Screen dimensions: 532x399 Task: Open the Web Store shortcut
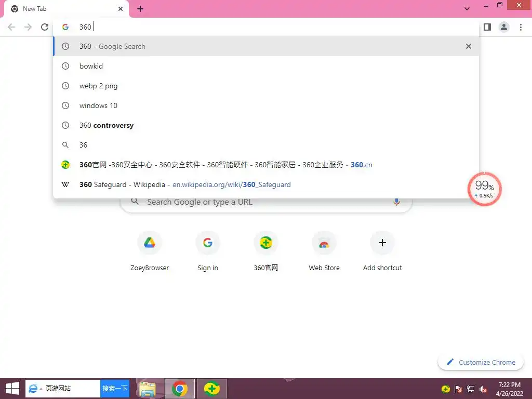tap(324, 251)
